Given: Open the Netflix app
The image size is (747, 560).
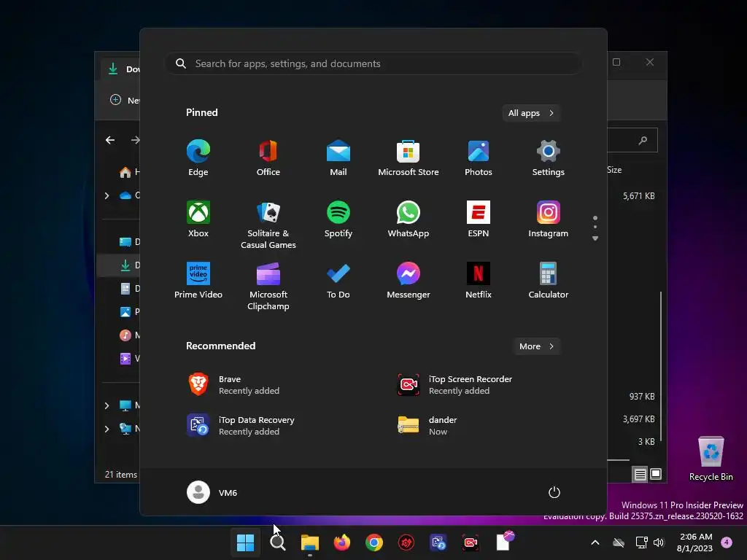Looking at the screenshot, I should pyautogui.click(x=479, y=281).
